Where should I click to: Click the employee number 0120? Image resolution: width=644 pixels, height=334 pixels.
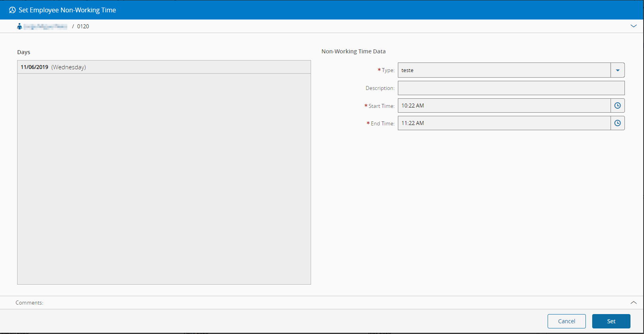pos(83,26)
